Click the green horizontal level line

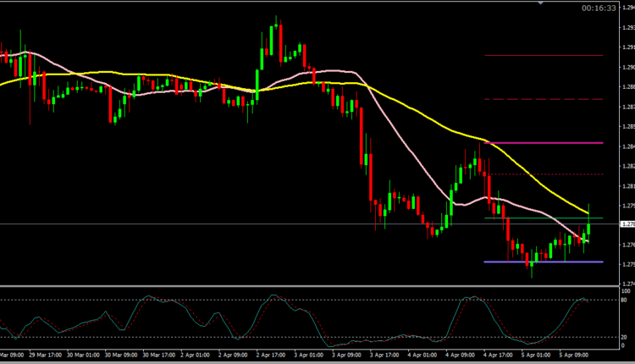click(x=542, y=218)
